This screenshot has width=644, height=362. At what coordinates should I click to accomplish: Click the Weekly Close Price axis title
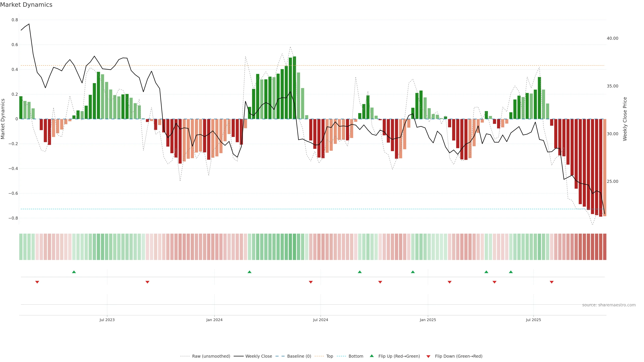point(625,119)
